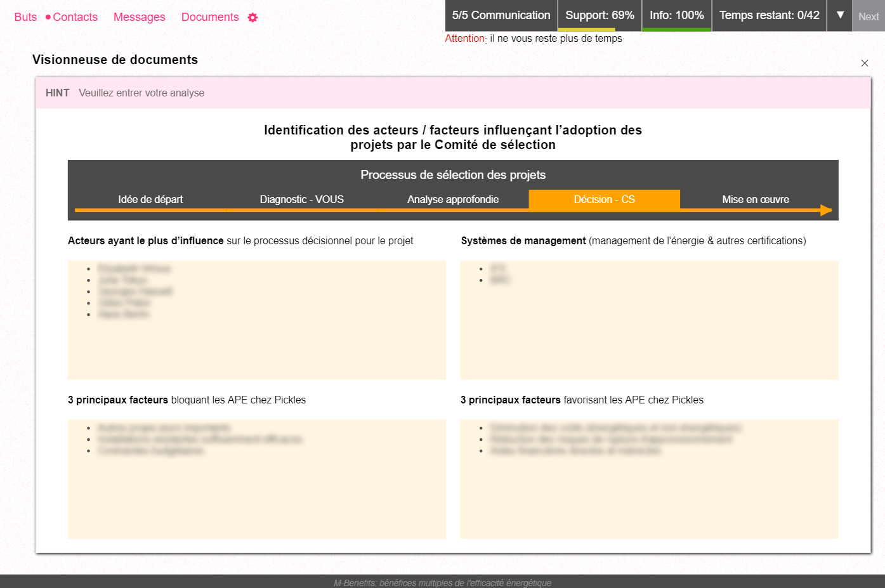Select the Décision - CS step

tap(605, 199)
